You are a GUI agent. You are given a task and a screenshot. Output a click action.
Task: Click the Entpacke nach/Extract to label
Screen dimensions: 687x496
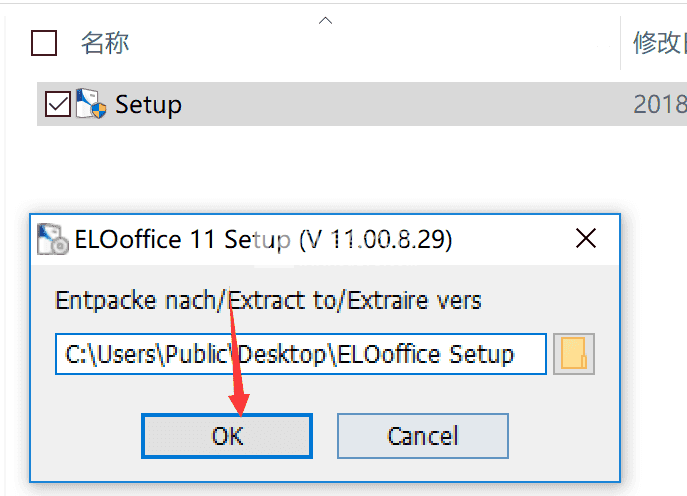(268, 301)
